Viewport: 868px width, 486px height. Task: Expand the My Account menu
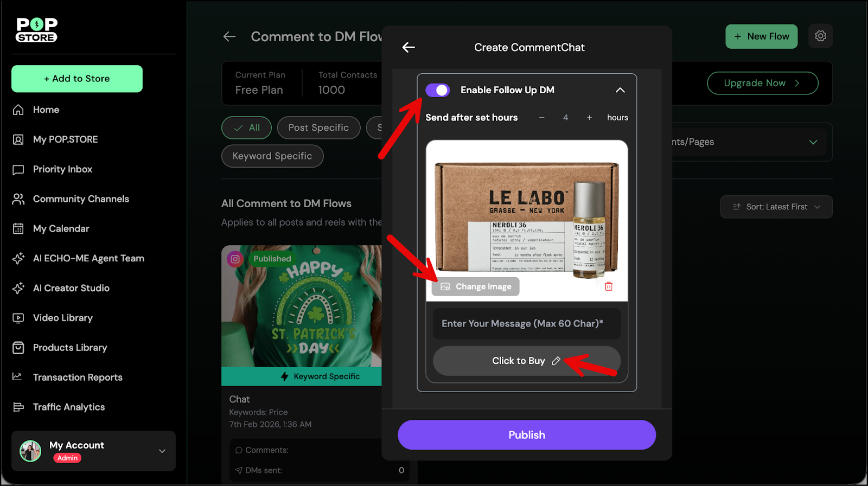pyautogui.click(x=162, y=451)
